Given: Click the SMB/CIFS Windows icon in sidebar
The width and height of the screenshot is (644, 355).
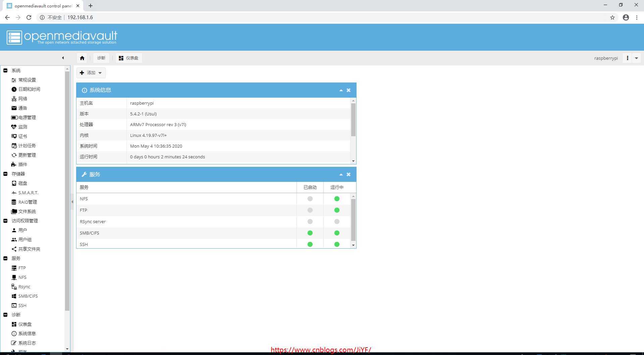Looking at the screenshot, I should point(14,296).
